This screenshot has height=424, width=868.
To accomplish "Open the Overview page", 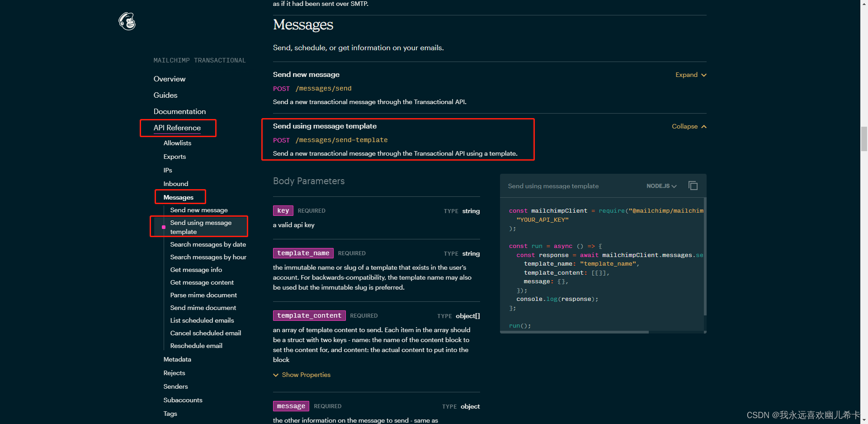I will (x=170, y=79).
